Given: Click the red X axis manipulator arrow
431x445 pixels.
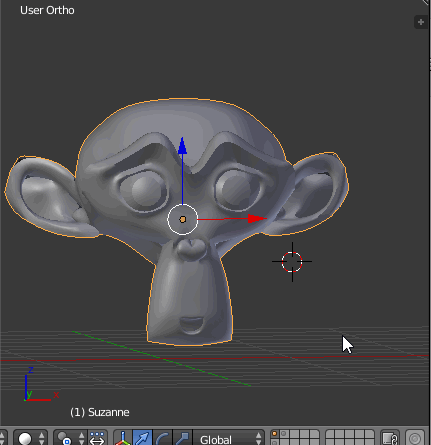Looking at the screenshot, I should click(257, 219).
